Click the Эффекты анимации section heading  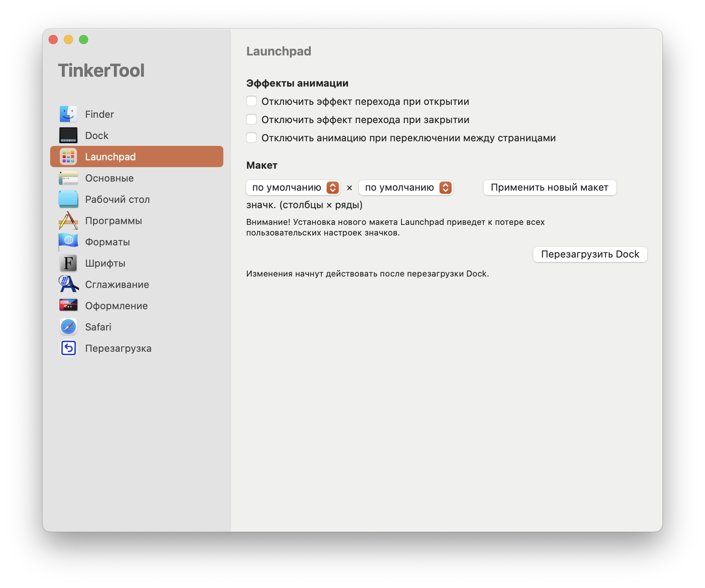click(297, 83)
